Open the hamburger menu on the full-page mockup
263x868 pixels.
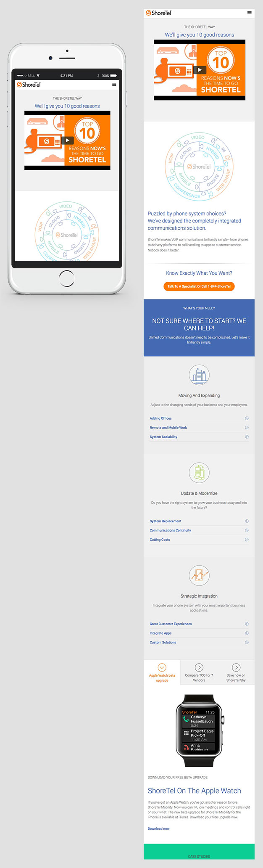[250, 13]
